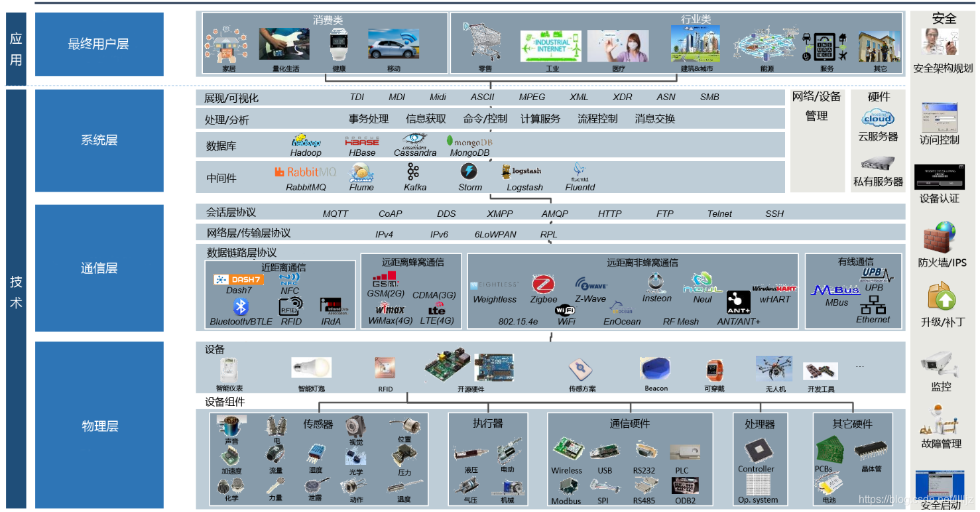The image size is (980, 512).
Task: Click the ANT+ black square logo
Action: tap(738, 302)
